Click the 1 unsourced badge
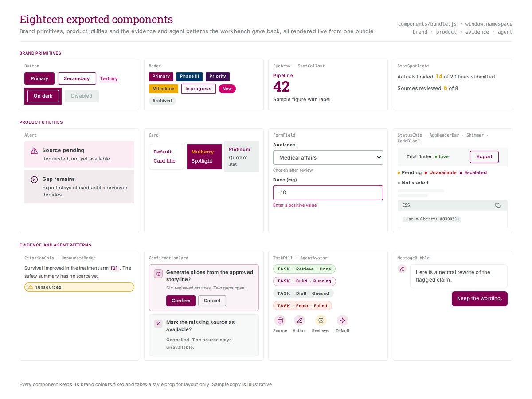This screenshot has width=532, height=399. click(x=79, y=287)
